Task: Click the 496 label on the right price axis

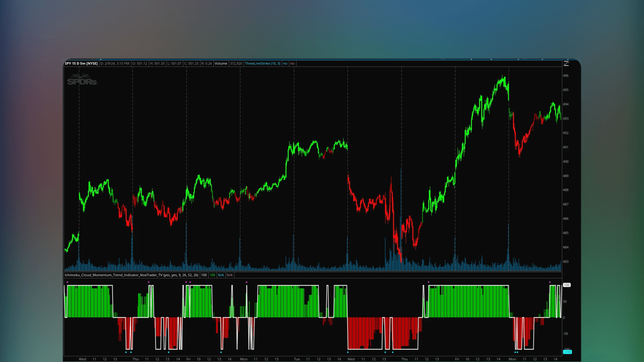Action: pyautogui.click(x=565, y=76)
